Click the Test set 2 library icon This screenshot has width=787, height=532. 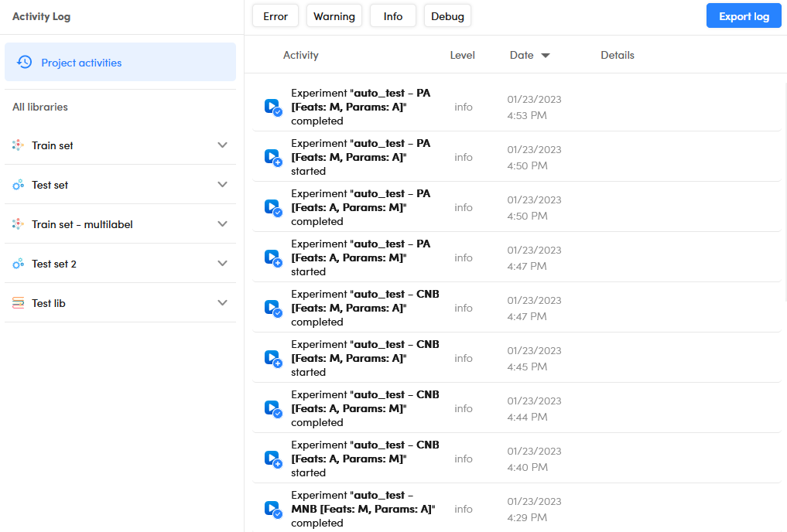pos(19,264)
